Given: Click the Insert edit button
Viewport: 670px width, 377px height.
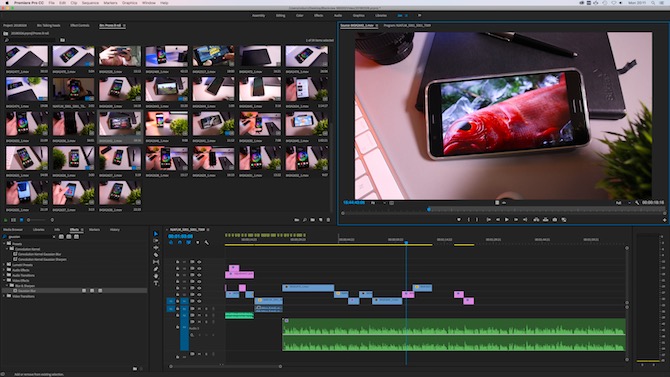Looking at the screenshot, I should pos(536,220).
